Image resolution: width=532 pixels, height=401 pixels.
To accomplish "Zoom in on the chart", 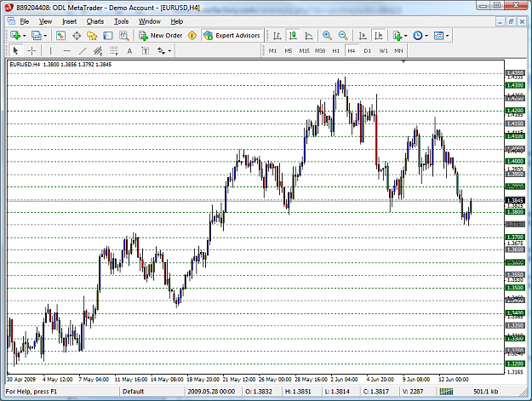I will click(327, 35).
